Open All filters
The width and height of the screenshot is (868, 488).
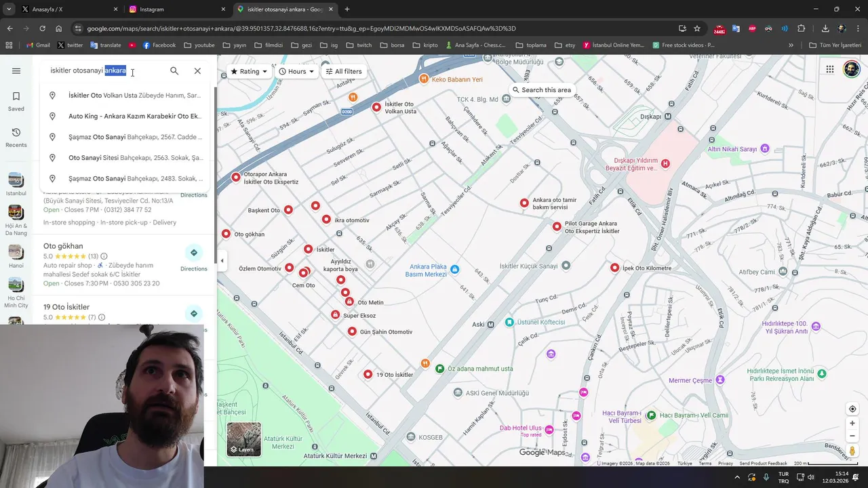click(344, 71)
